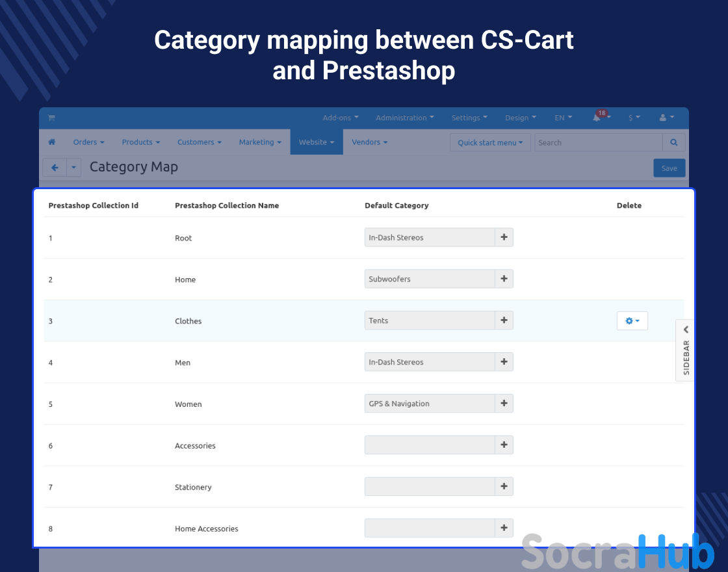728x572 pixels.
Task: Click plus icon for Women row
Action: [504, 404]
